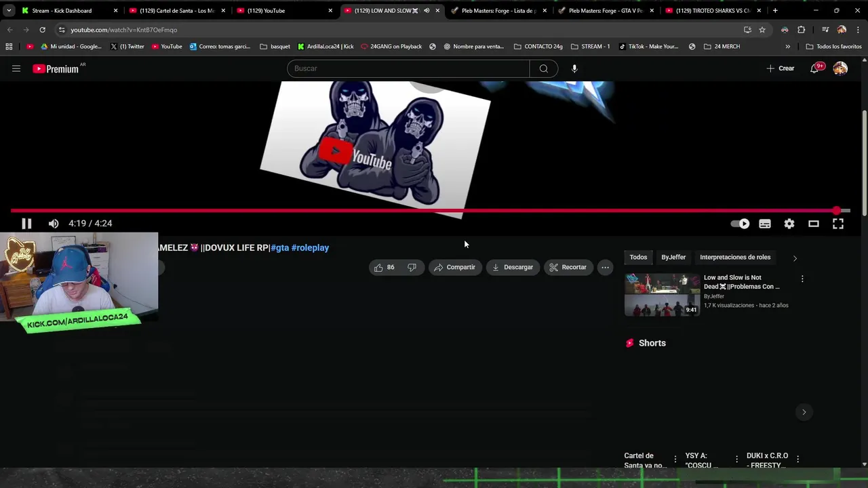Viewport: 868px width, 488px height.
Task: Click the Compartir button
Action: (454, 267)
